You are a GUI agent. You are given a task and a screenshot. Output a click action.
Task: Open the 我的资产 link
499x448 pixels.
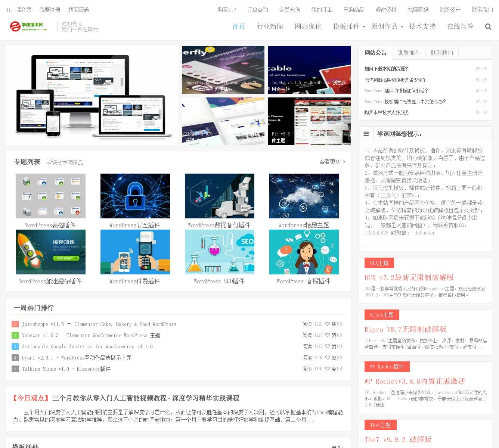click(x=450, y=10)
